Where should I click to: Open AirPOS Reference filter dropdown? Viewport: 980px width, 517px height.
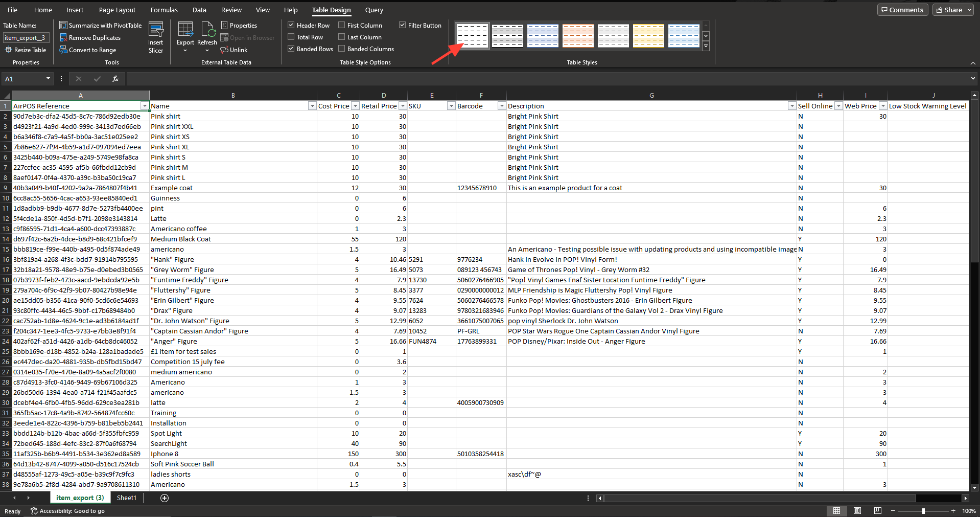tap(145, 106)
